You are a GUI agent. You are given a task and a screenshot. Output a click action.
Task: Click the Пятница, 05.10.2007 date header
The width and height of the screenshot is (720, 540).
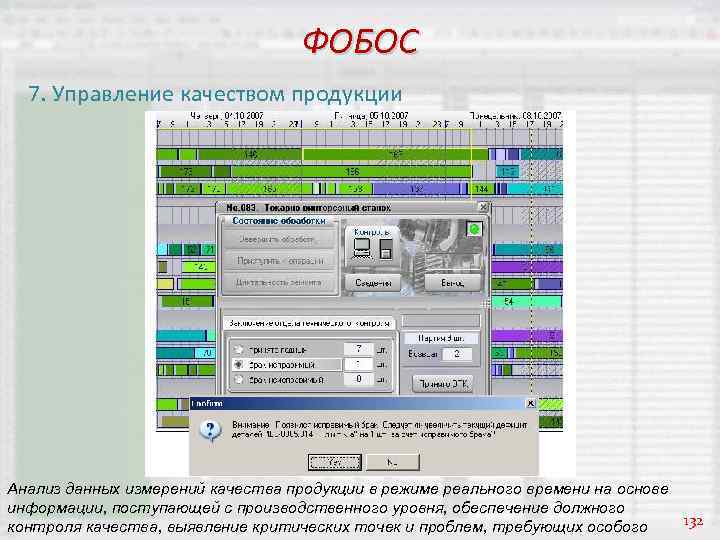tap(371, 116)
